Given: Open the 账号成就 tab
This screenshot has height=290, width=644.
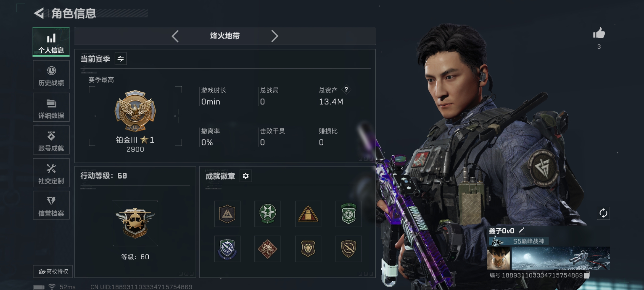Looking at the screenshot, I should click(x=51, y=140).
